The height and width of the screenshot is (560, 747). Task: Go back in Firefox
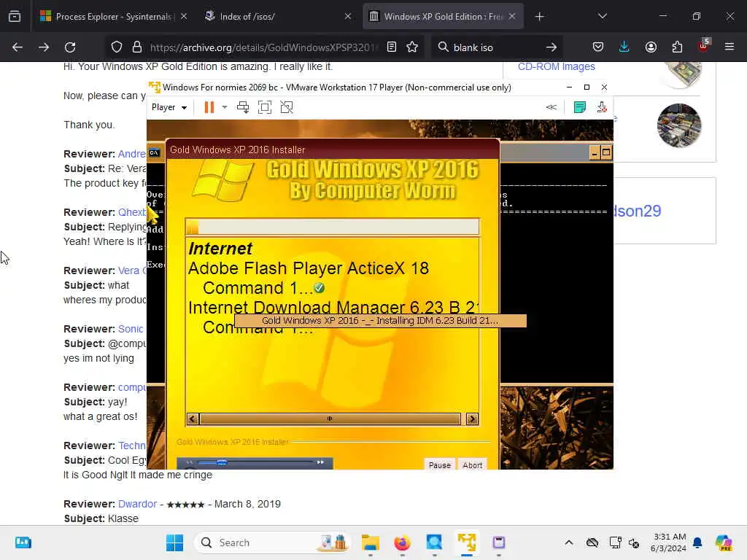pos(18,47)
